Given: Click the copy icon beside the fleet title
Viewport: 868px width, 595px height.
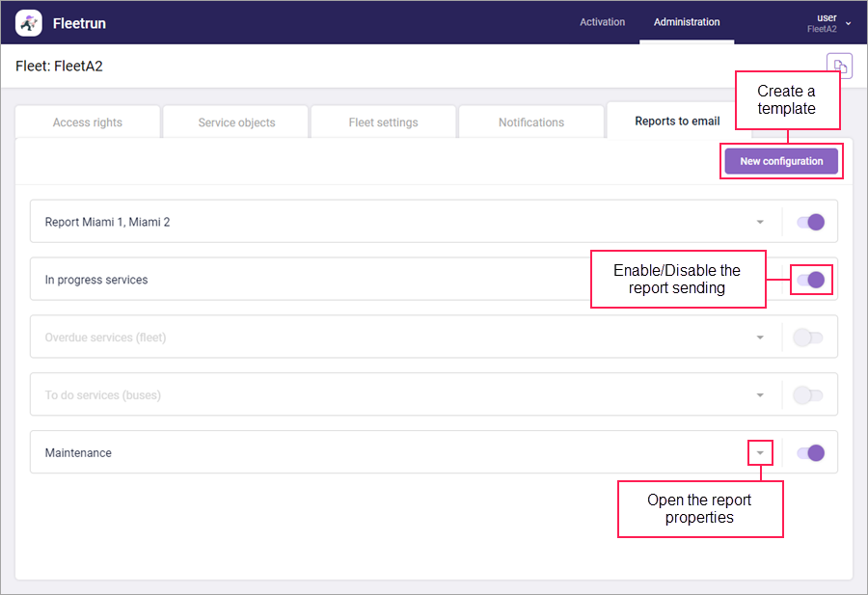Looking at the screenshot, I should click(x=839, y=66).
